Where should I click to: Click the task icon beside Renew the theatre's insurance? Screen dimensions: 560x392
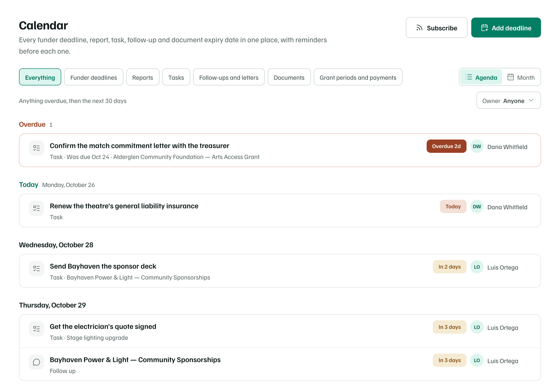(x=36, y=208)
